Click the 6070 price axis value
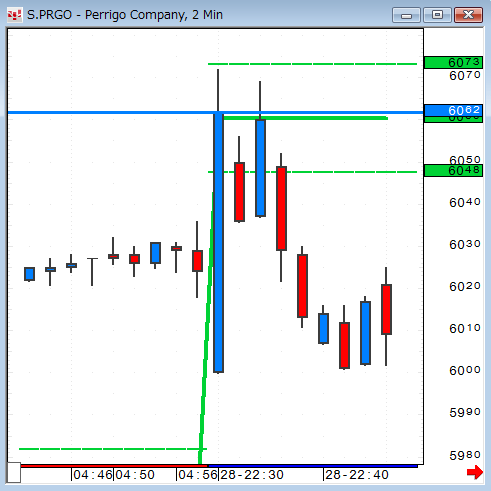The image size is (491, 491). coord(465,76)
